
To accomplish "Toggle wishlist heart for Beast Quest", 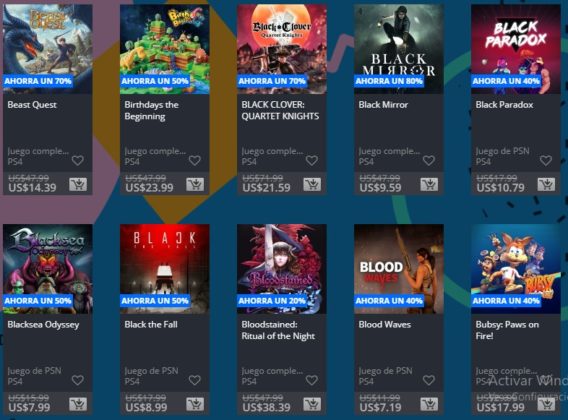I will click(78, 160).
